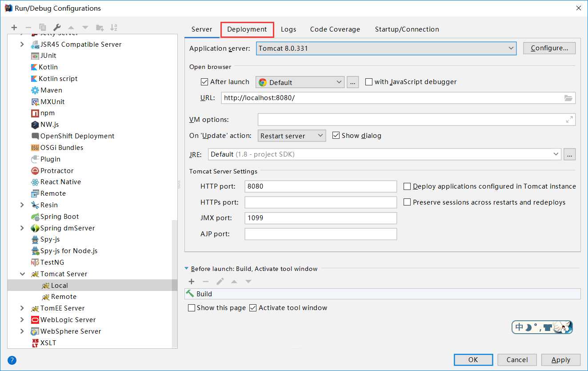
Task: Select the JUnit configuration type
Action: click(x=44, y=56)
